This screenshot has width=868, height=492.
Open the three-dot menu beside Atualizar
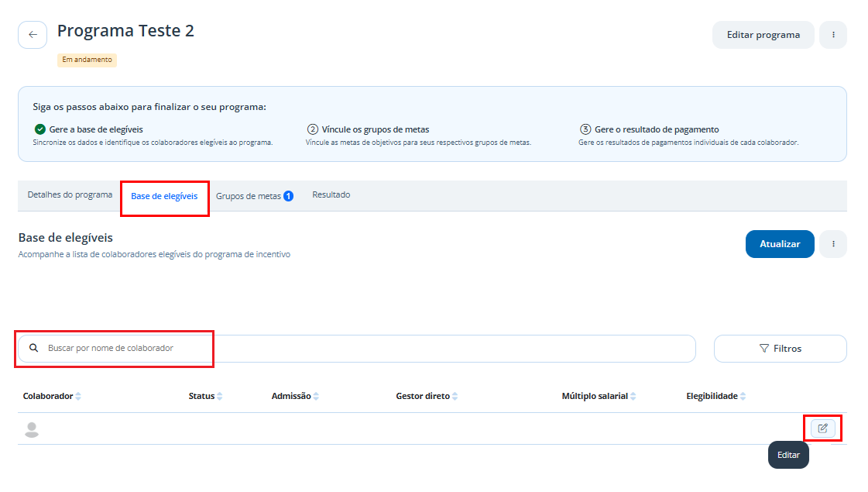833,244
